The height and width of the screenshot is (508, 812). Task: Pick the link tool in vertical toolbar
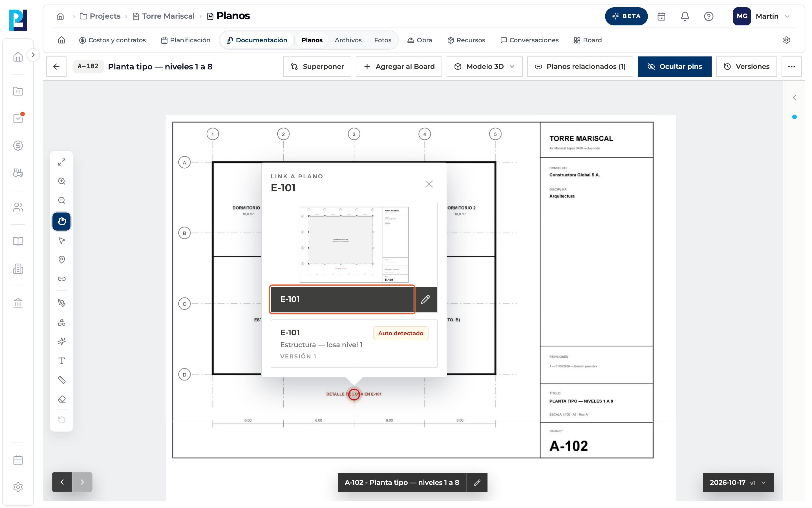tap(61, 279)
